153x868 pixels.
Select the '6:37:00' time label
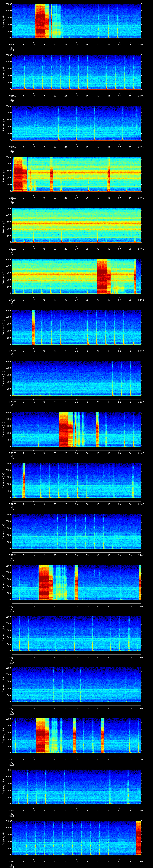12,810
